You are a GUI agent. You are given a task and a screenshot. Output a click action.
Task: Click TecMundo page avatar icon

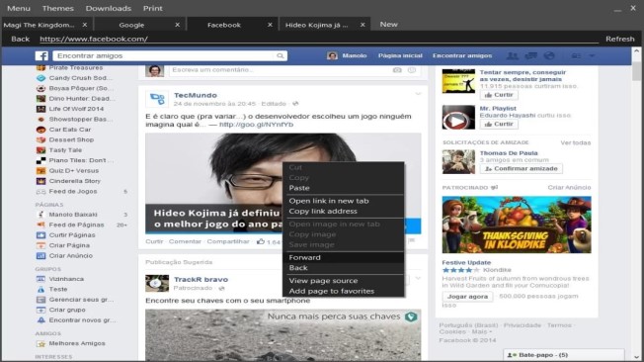[157, 99]
